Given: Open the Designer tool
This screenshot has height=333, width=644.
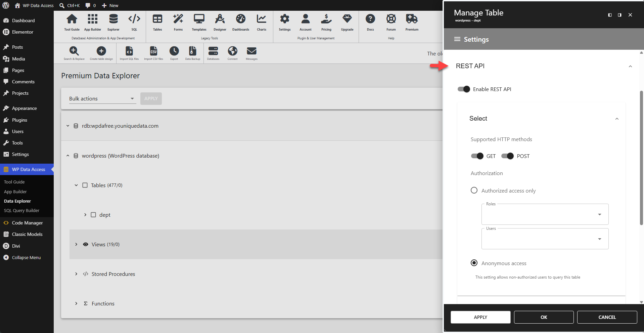Looking at the screenshot, I should [220, 22].
